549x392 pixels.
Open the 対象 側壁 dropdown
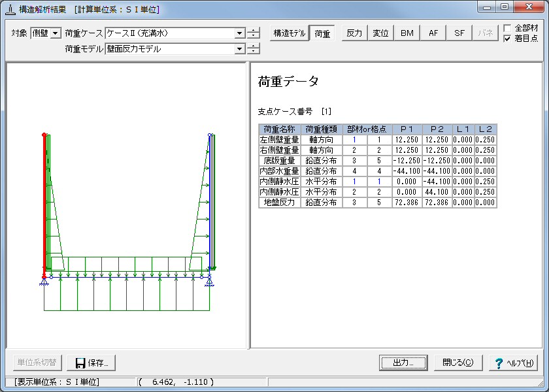tap(56, 33)
